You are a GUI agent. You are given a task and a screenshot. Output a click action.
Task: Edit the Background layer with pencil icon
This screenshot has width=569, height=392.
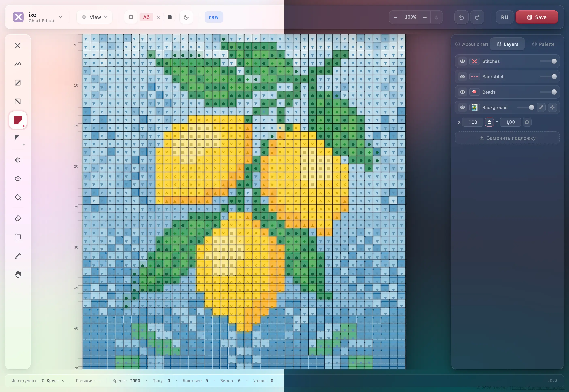click(x=541, y=107)
